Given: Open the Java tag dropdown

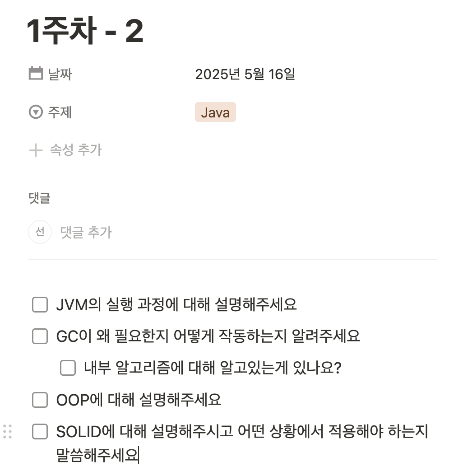Looking at the screenshot, I should [x=215, y=112].
